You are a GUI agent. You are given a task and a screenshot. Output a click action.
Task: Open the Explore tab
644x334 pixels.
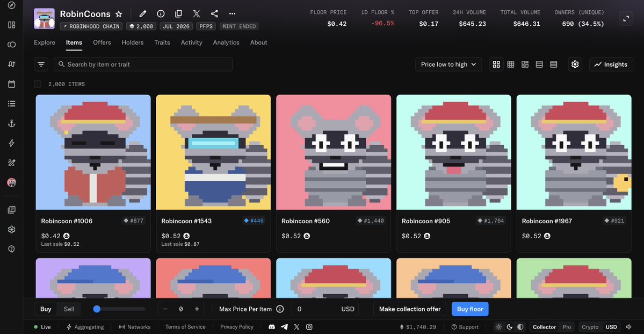[x=45, y=42]
